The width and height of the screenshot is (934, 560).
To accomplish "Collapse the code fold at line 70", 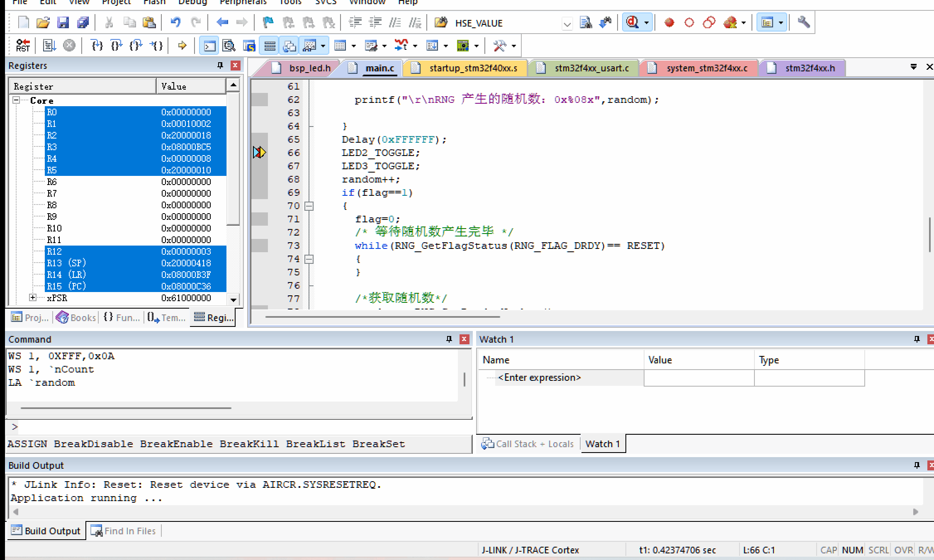I will pos(309,206).
